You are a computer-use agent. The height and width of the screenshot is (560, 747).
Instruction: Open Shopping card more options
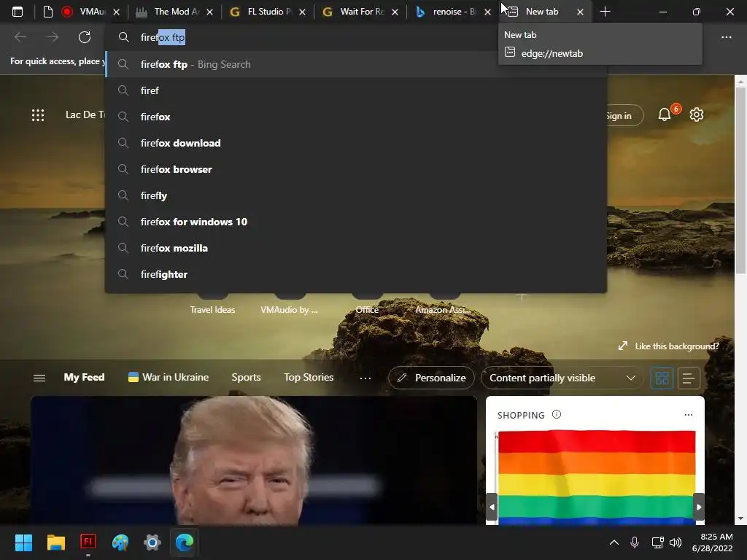point(689,415)
